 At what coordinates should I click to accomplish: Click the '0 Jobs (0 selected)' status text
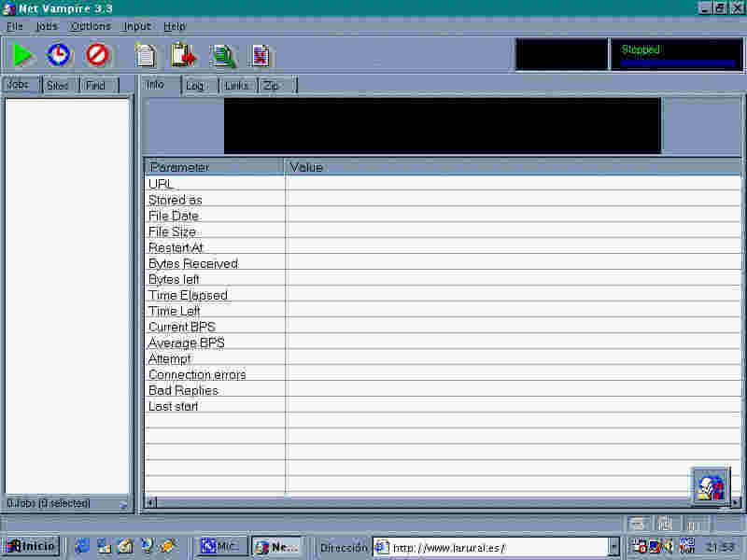(x=49, y=503)
